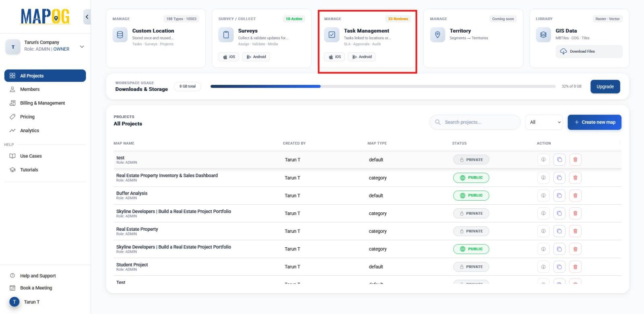The height and width of the screenshot is (314, 644).
Task: Click the GIS Data layers icon
Action: [543, 35]
